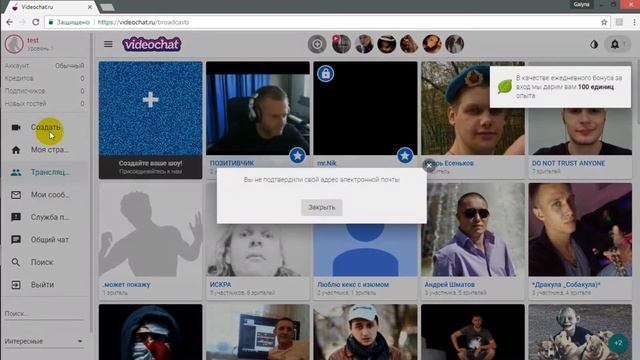
Task: Open the Дракула Собакула broadcast thumbnail
Action: (x=580, y=230)
